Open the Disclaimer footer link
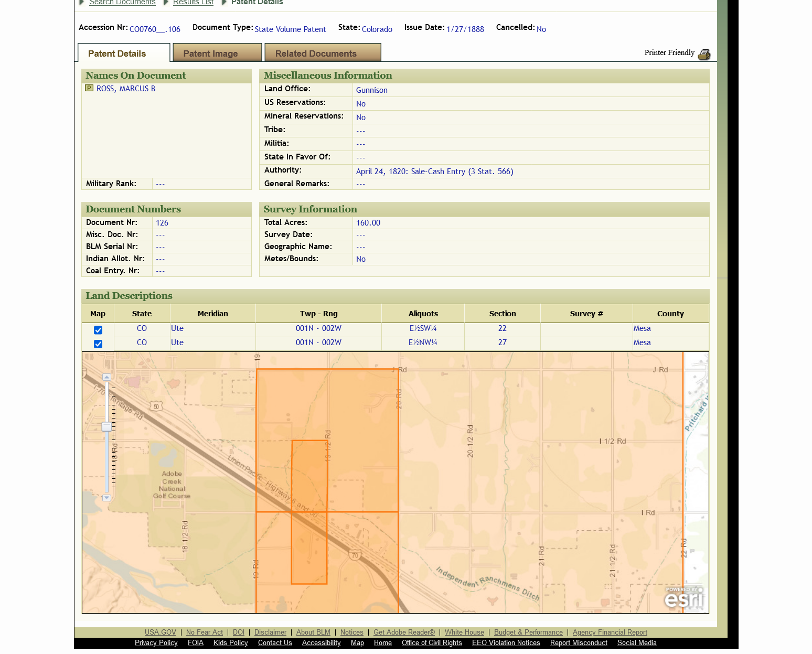 tap(271, 632)
